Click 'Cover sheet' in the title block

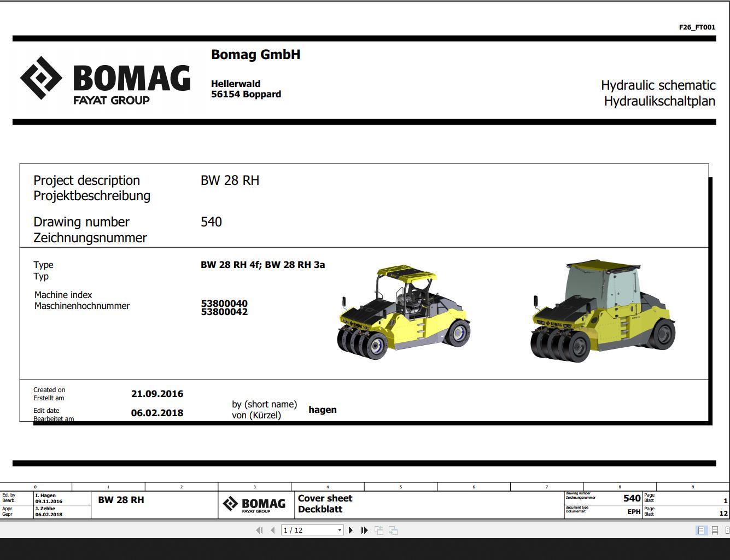(x=325, y=498)
